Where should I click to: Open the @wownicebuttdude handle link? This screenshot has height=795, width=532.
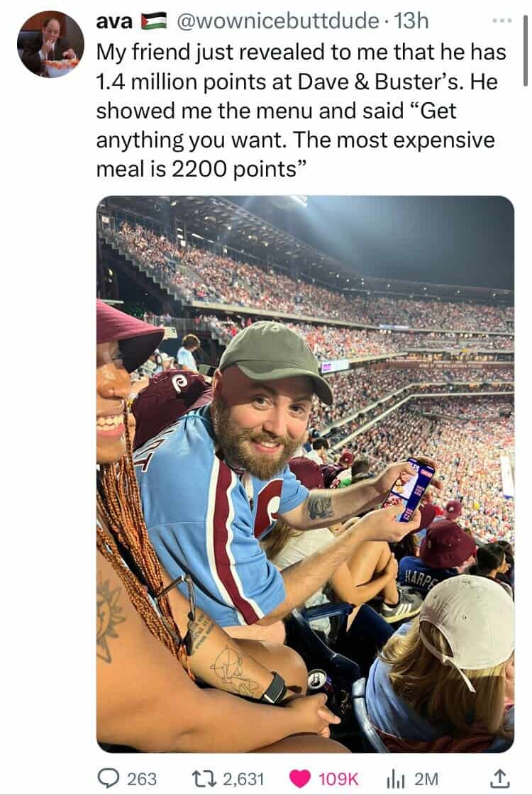(x=277, y=21)
